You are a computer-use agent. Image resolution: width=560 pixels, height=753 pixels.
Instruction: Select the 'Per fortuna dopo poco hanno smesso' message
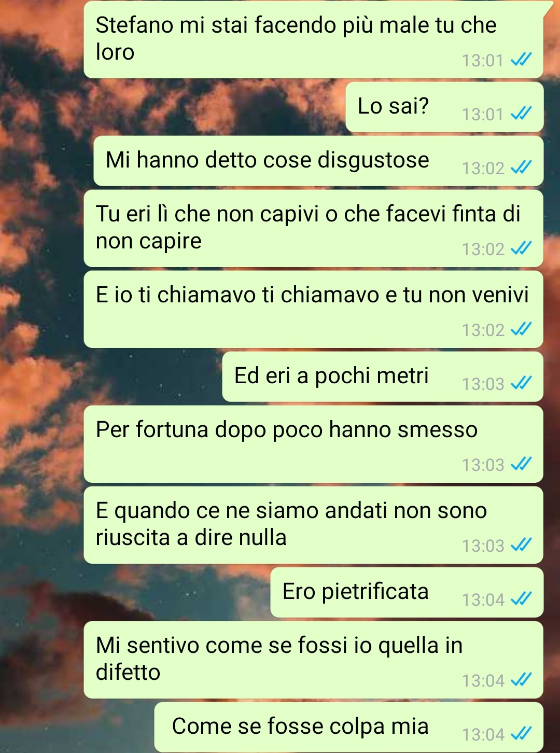(x=314, y=444)
